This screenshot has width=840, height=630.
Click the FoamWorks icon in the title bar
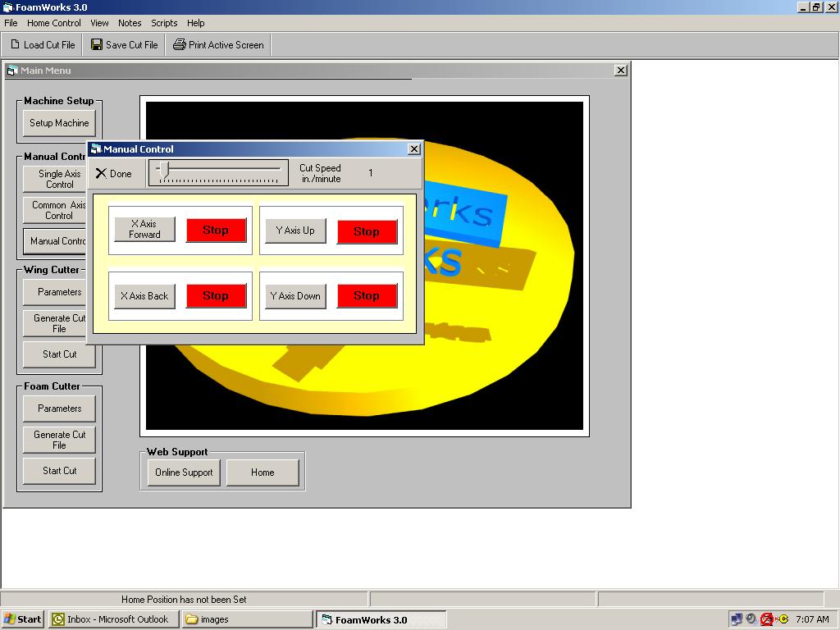coord(7,7)
